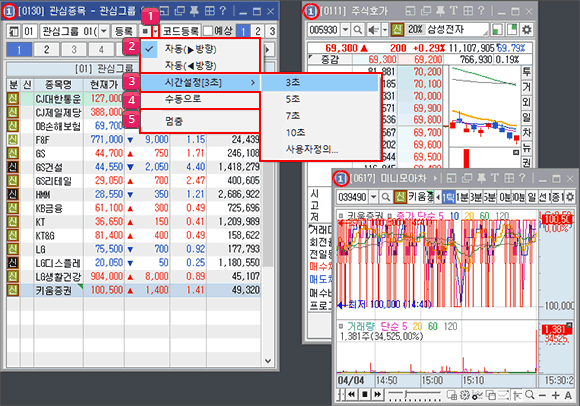
Task: Click the 증감 header cell in 주식호가
Action: point(330,59)
